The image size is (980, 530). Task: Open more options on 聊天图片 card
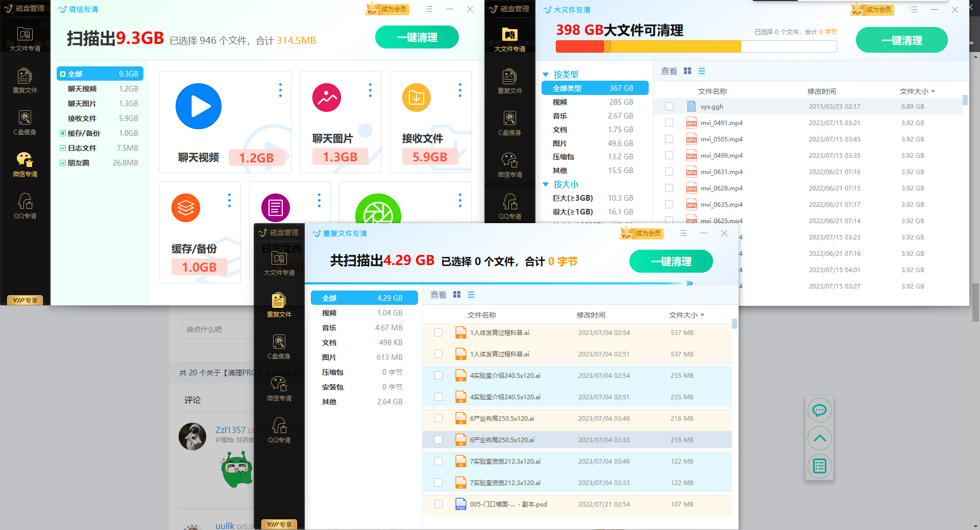coord(370,90)
